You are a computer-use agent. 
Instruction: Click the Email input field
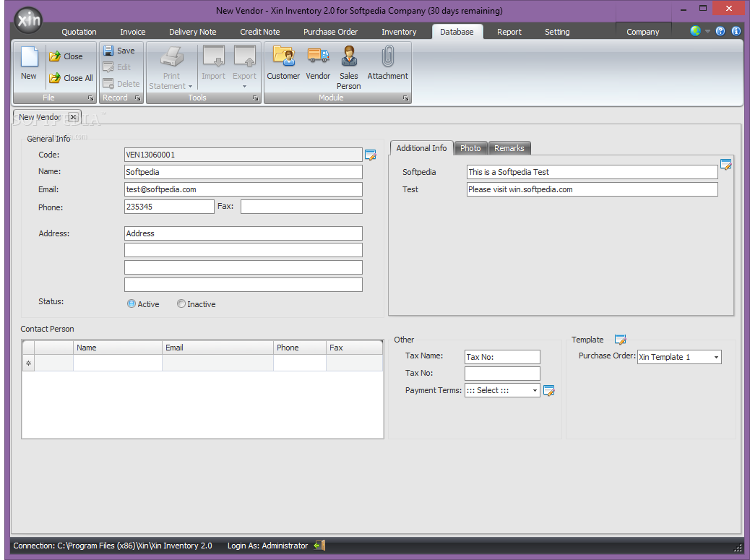tap(243, 189)
